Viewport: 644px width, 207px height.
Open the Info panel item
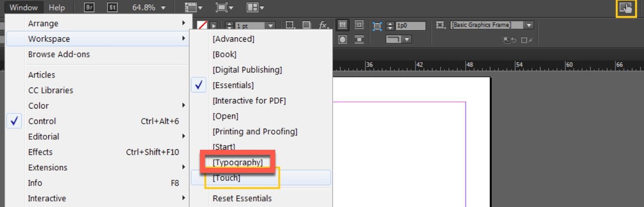[x=98, y=183]
